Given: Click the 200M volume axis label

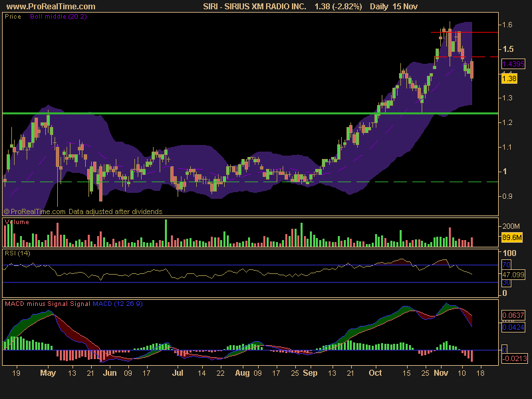Looking at the screenshot, I should (x=511, y=226).
